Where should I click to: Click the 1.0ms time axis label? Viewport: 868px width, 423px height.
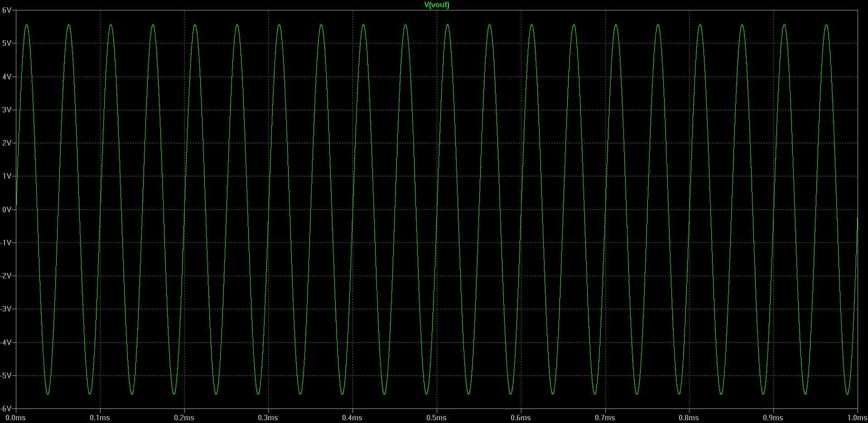(x=857, y=418)
